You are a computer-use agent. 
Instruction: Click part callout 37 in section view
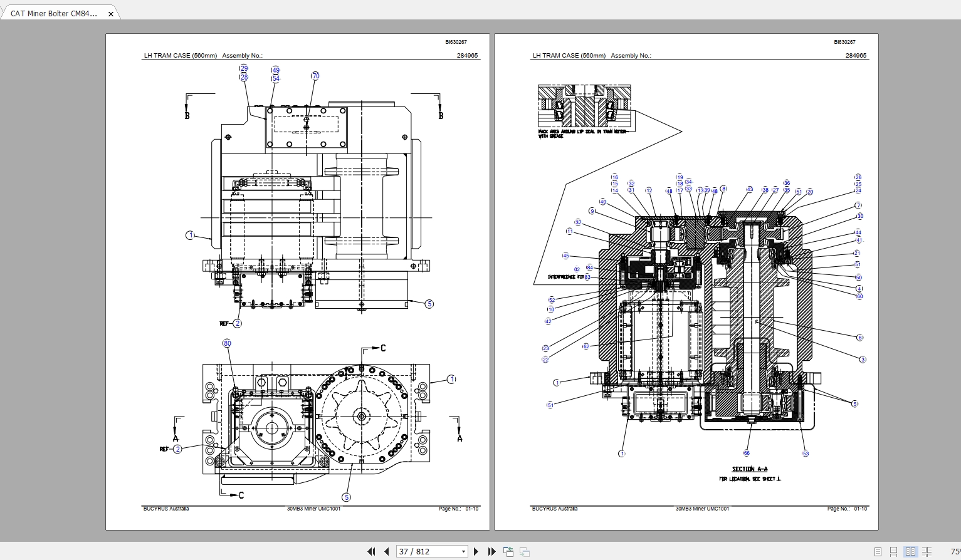578,222
